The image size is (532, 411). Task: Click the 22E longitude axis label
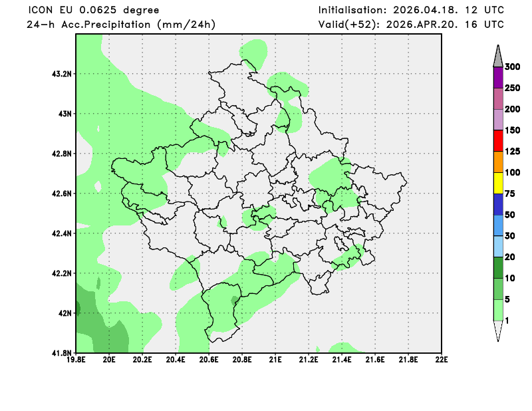pyautogui.click(x=441, y=360)
